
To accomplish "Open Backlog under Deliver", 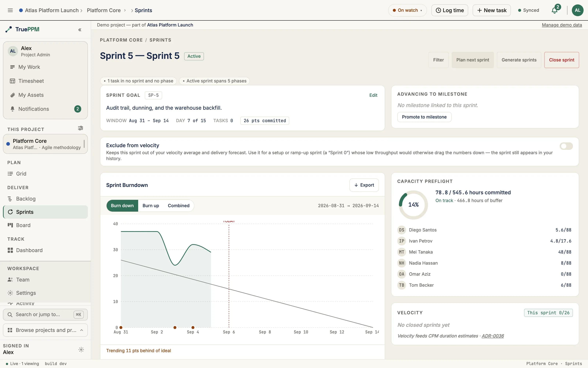I will pyautogui.click(x=45, y=199).
